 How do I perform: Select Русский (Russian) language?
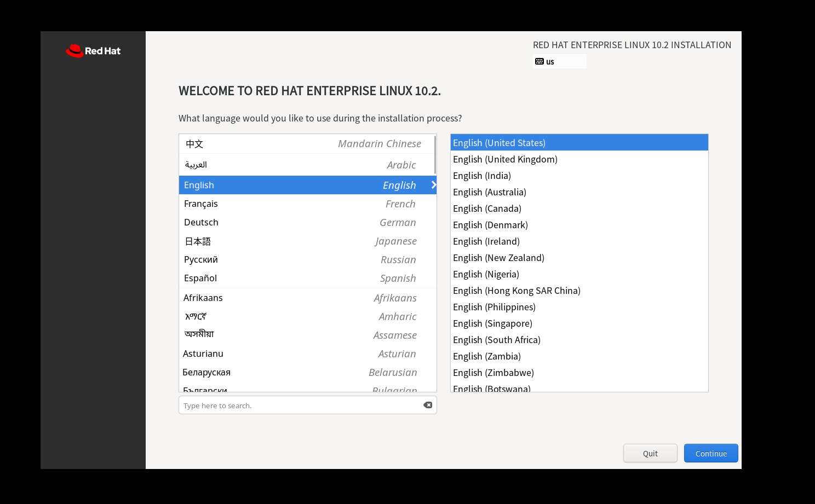point(308,259)
